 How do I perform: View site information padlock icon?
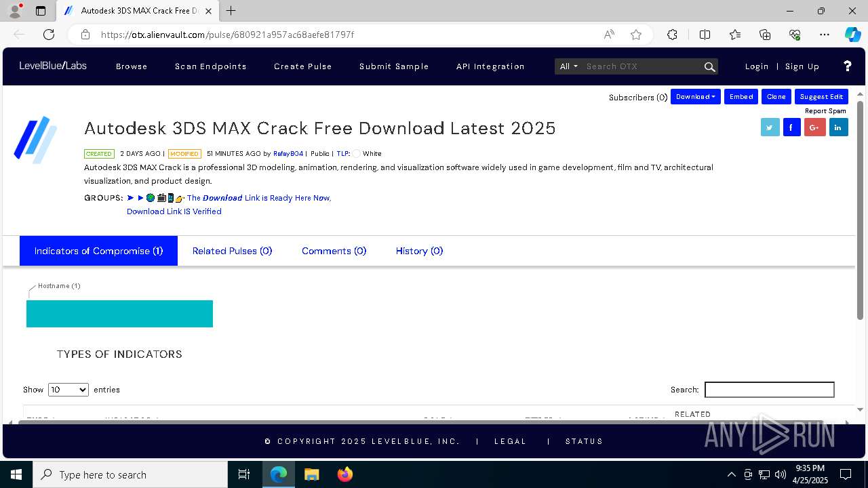coord(85,35)
